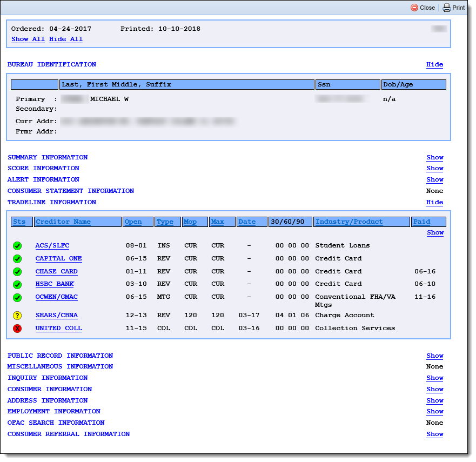Click green check status icon for OCWEN/GMAC
This screenshot has height=462, width=476.
click(17, 298)
